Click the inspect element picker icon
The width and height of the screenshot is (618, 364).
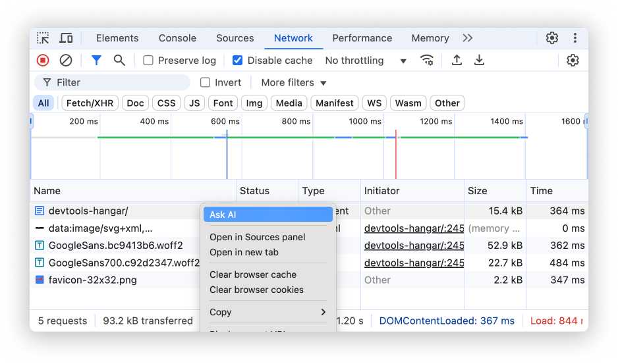[43, 38]
